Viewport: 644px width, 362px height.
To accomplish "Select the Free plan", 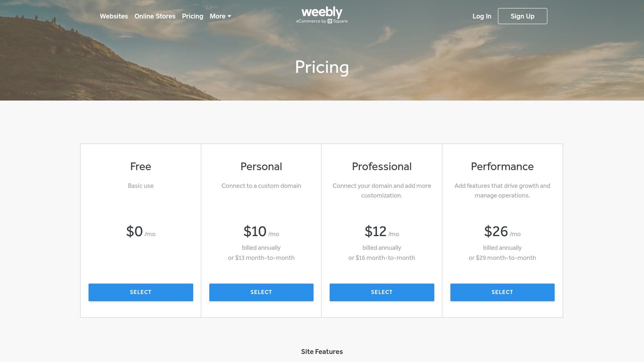I will (140, 292).
